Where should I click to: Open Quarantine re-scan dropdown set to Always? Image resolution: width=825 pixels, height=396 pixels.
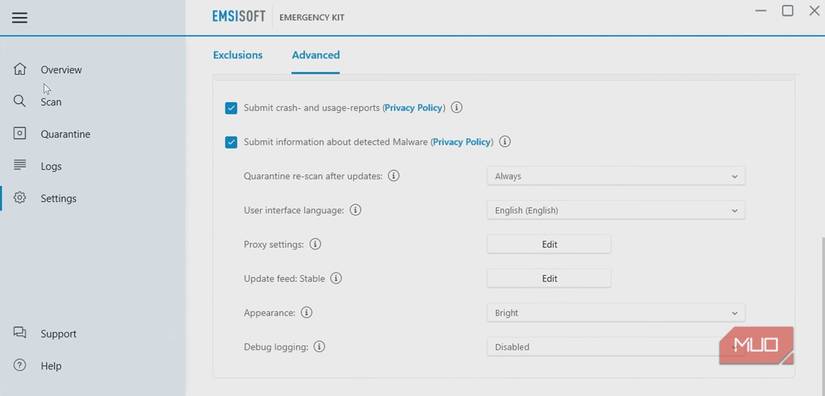(616, 176)
